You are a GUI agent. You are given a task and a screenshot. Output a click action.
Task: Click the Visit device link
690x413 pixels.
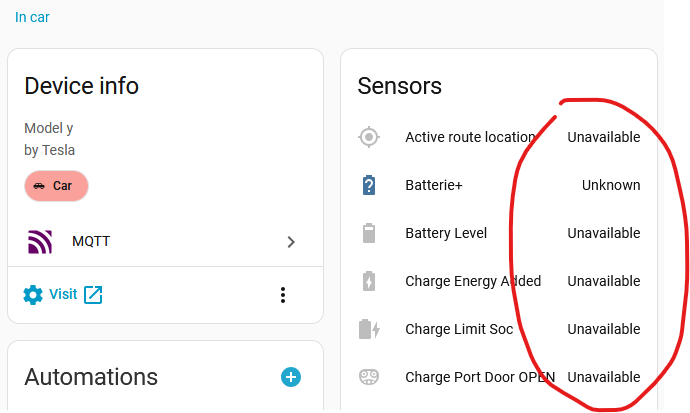pyautogui.click(x=63, y=294)
